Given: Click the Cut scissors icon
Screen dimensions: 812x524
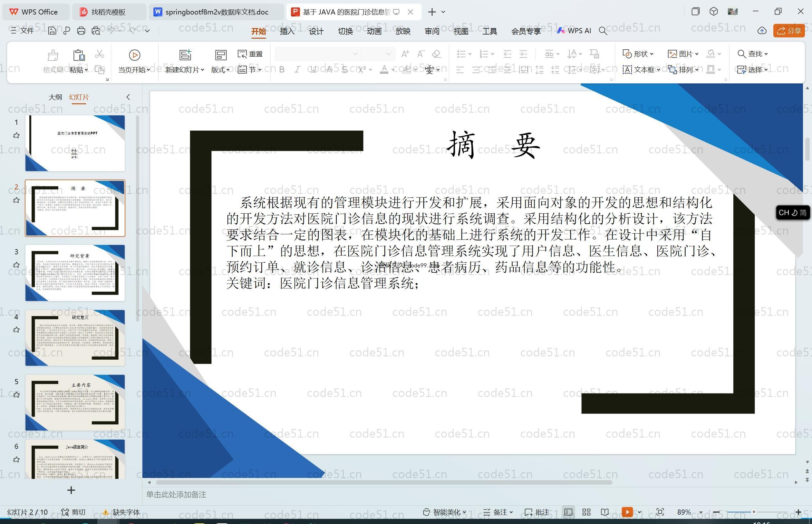Looking at the screenshot, I should click(x=99, y=54).
